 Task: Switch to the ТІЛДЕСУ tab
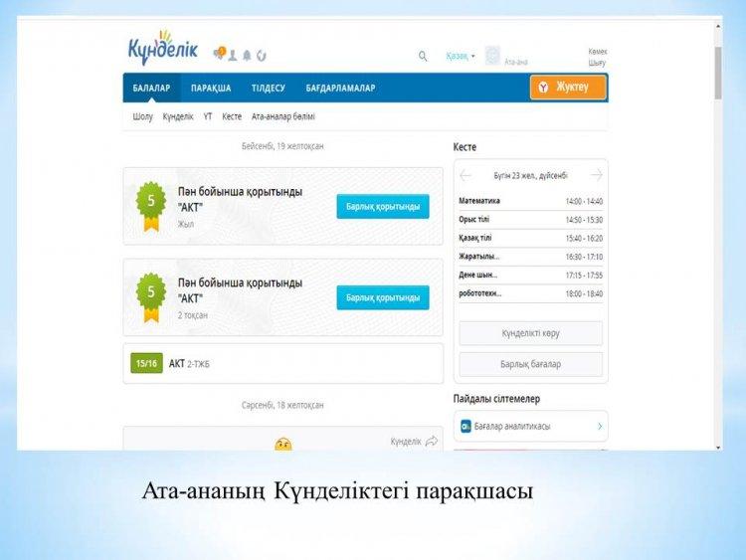269,88
